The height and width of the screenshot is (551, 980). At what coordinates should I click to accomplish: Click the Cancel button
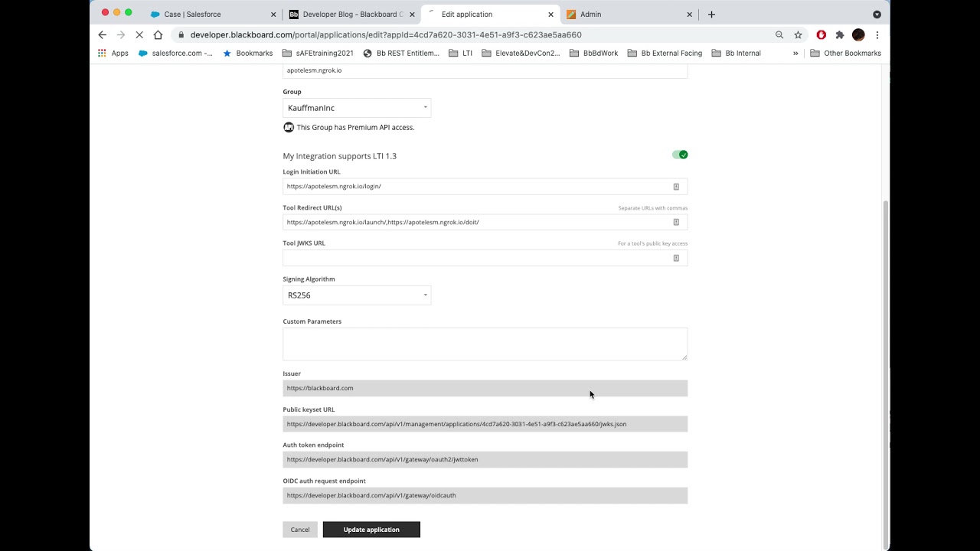[300, 530]
